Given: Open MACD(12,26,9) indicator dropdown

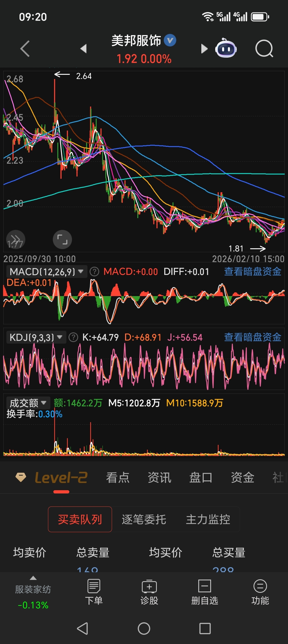Looking at the screenshot, I should coord(47,272).
